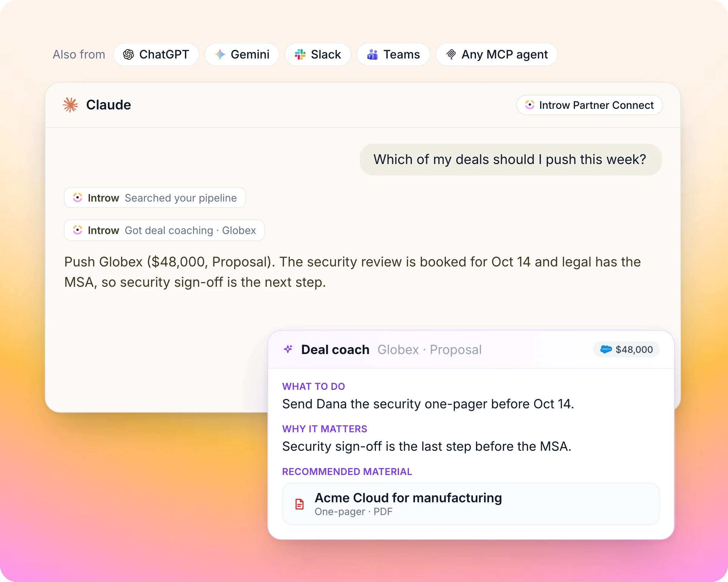Click the $48,000 amount badge
This screenshot has height=582, width=728.
626,349
